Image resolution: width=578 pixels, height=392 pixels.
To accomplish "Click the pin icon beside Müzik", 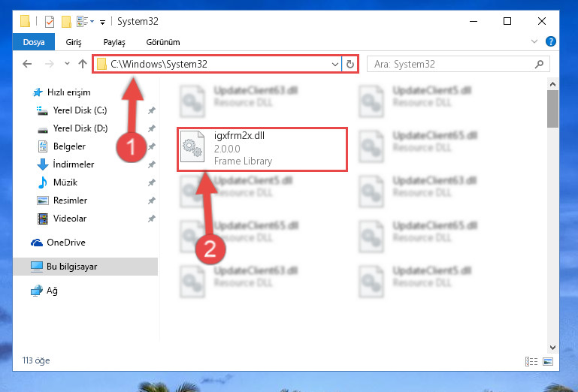I will coord(152,182).
